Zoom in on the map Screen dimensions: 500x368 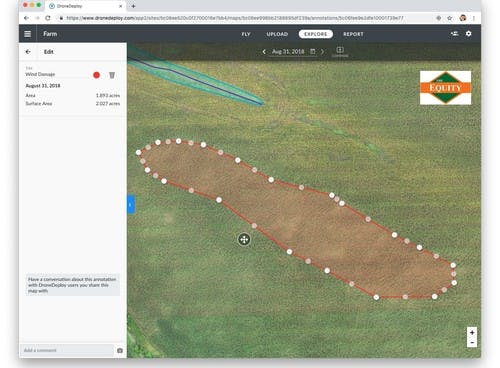(472, 332)
